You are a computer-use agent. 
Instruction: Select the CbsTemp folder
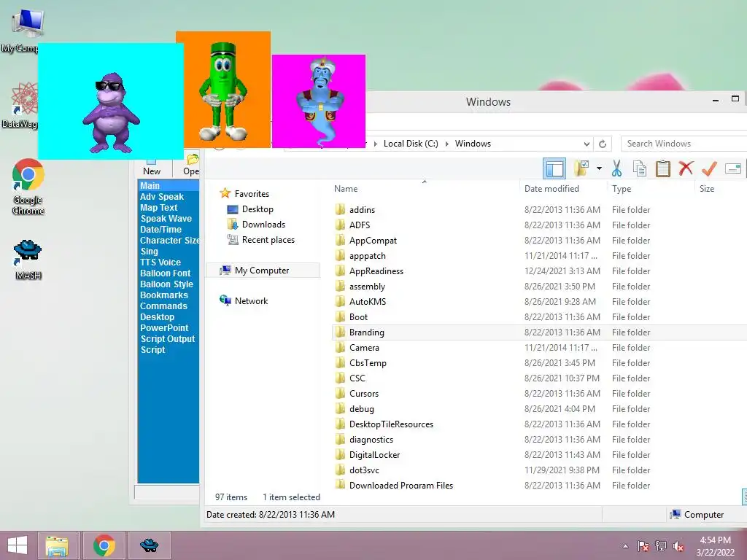point(368,363)
